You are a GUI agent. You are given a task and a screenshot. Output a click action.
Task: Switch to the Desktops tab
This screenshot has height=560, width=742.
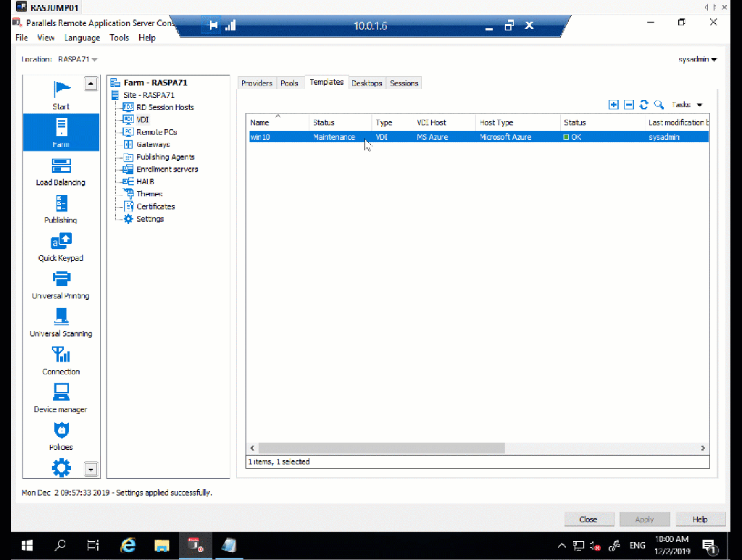(367, 83)
